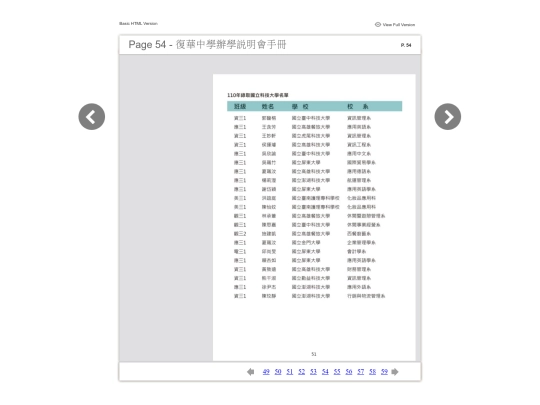The height and width of the screenshot is (405, 540).
Task: Go to the previous page with left chevron
Action: pos(92,117)
